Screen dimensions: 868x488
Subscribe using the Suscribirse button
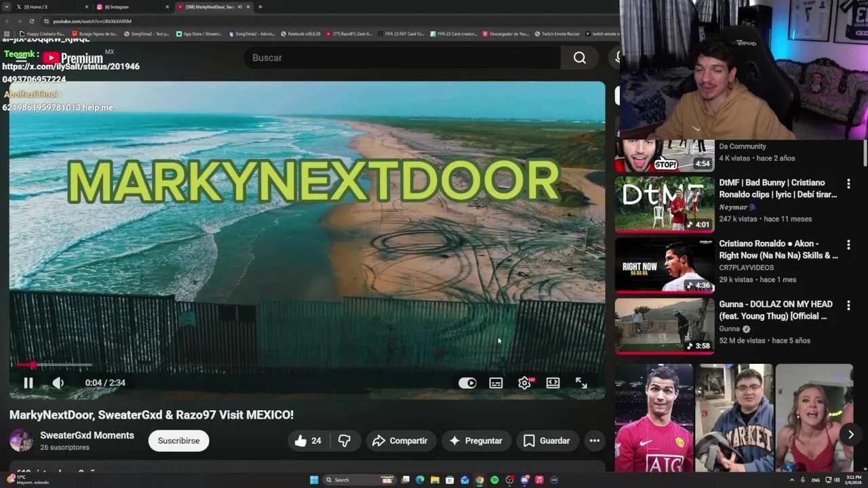(x=178, y=441)
